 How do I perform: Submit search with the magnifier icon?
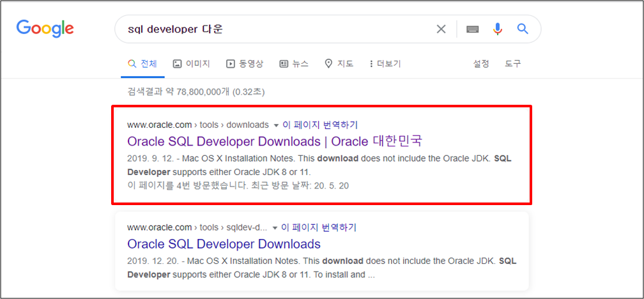[x=523, y=29]
